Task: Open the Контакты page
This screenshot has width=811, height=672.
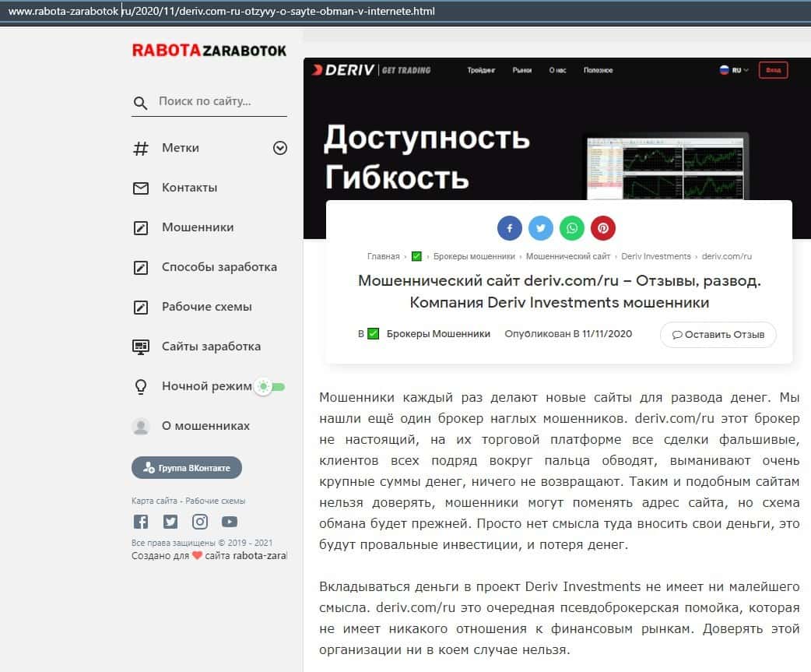Action: pyautogui.click(x=189, y=188)
